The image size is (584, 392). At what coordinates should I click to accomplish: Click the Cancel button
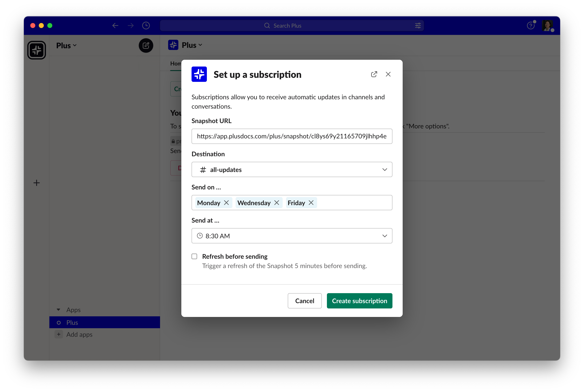click(x=305, y=301)
